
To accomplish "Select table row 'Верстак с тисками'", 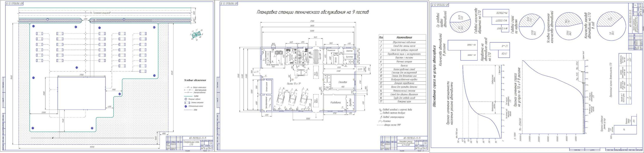I will tap(402, 58).
